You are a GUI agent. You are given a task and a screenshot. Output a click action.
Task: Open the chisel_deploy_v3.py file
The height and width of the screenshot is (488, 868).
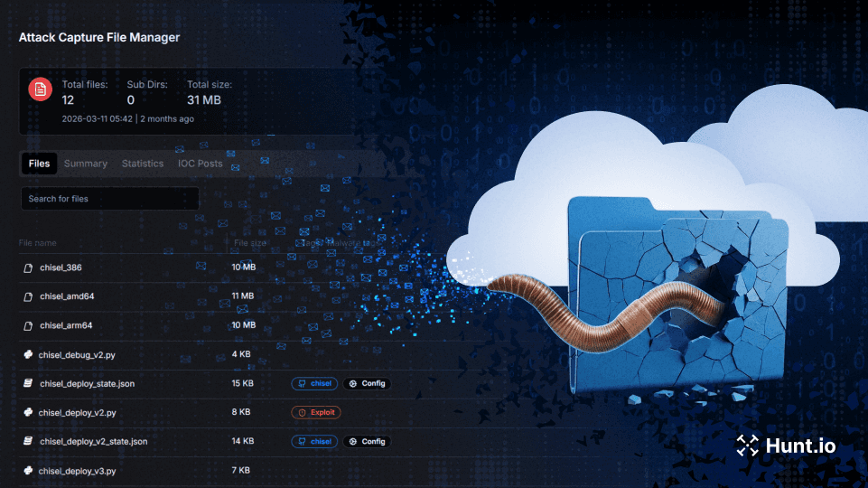(77, 471)
